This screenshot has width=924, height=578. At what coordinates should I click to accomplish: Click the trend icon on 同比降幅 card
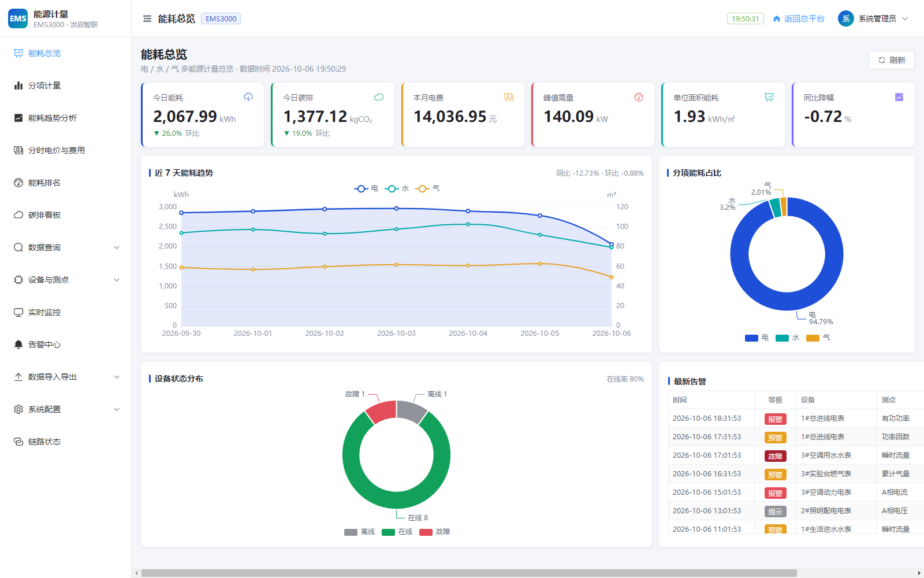click(899, 97)
